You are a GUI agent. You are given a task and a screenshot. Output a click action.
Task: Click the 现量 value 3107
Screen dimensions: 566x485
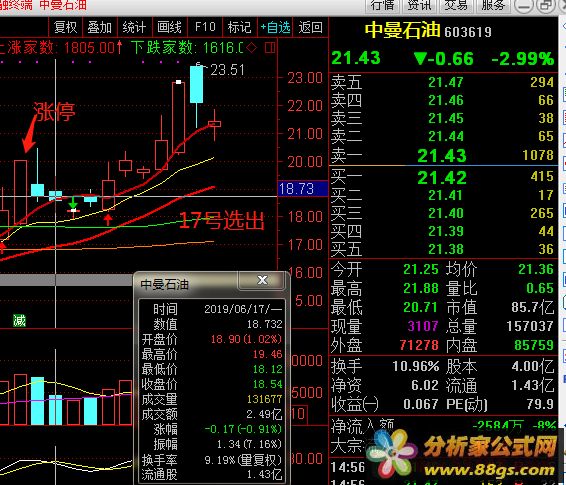click(x=423, y=326)
